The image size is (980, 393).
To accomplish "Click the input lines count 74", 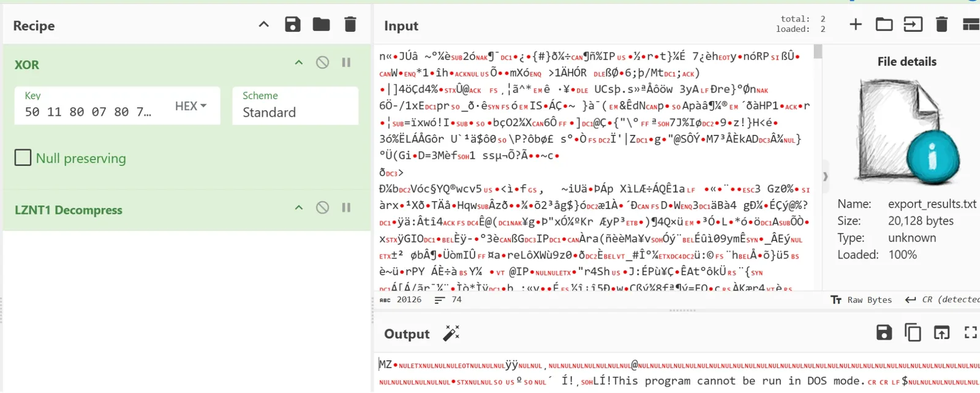I will (x=456, y=300).
